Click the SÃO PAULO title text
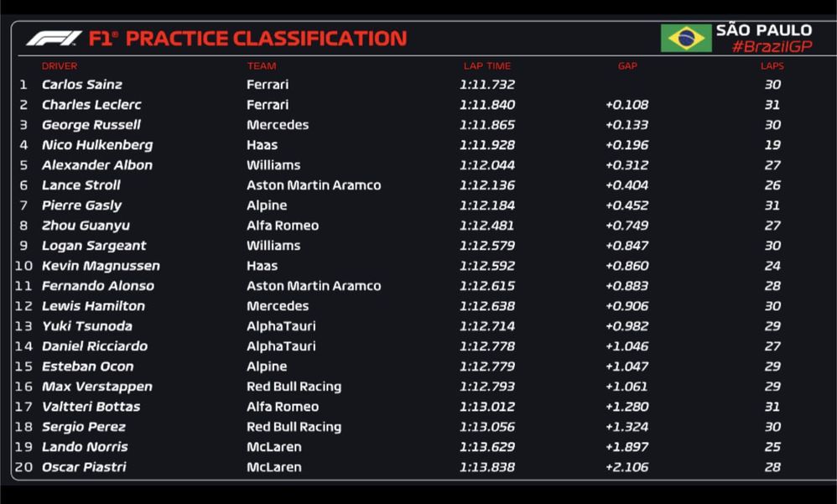Viewport: 837px width, 504px height. [x=763, y=30]
